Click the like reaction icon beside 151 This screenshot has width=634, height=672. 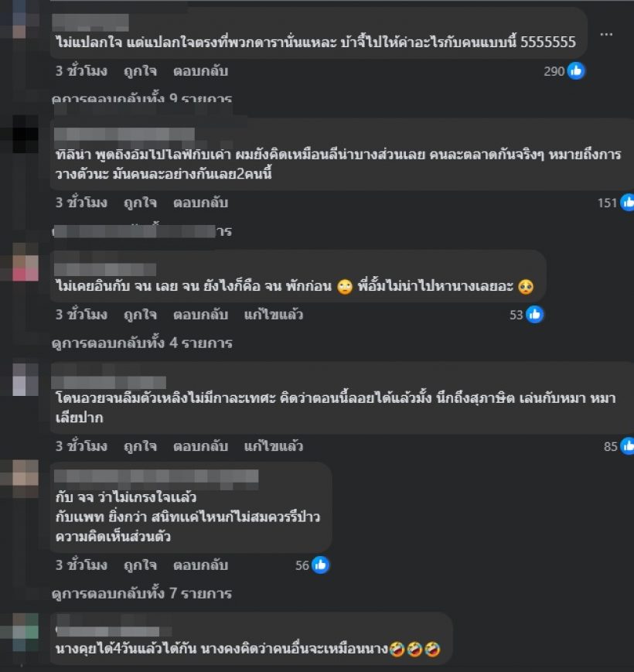click(628, 203)
